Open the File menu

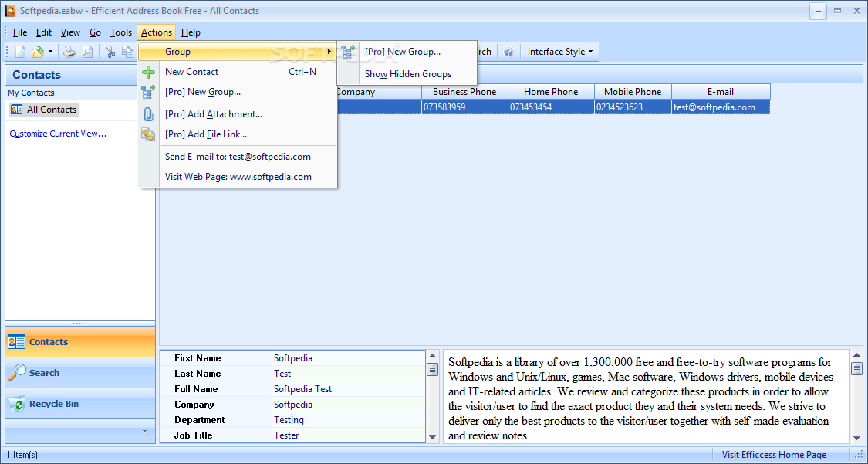(x=20, y=32)
